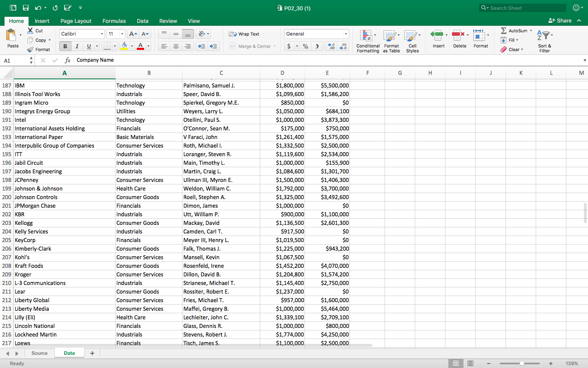Click the Paste button
The height and width of the screenshot is (368, 588).
13,39
